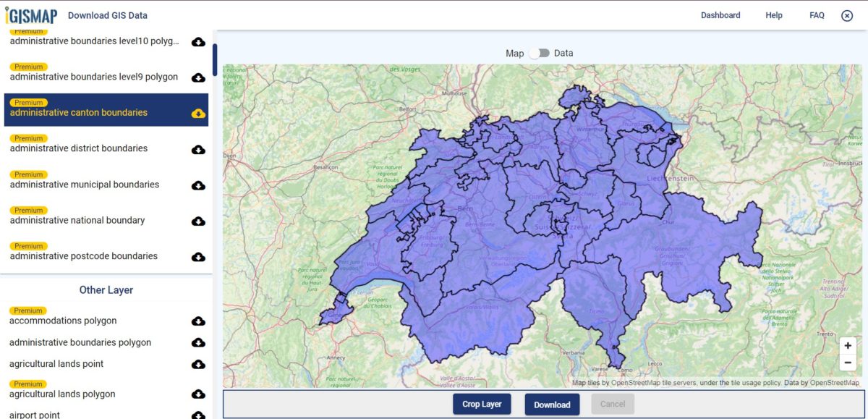868x419 pixels.
Task: Click the layer list scrollbar
Action: coord(214,60)
